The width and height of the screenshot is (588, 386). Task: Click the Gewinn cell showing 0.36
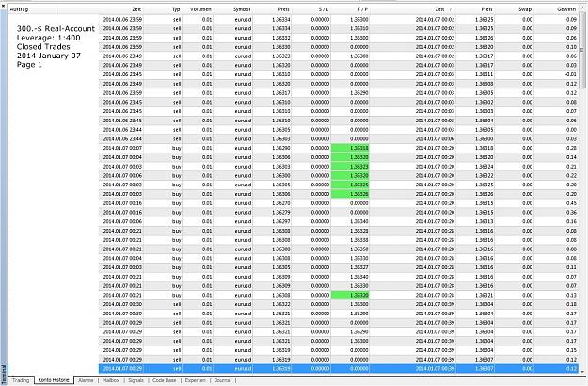(x=556, y=213)
